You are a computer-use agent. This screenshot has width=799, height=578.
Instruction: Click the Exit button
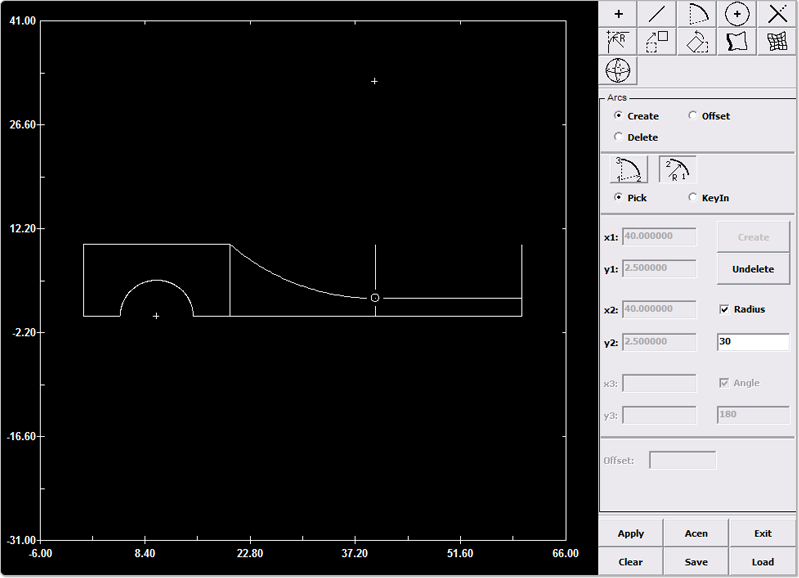(763, 533)
